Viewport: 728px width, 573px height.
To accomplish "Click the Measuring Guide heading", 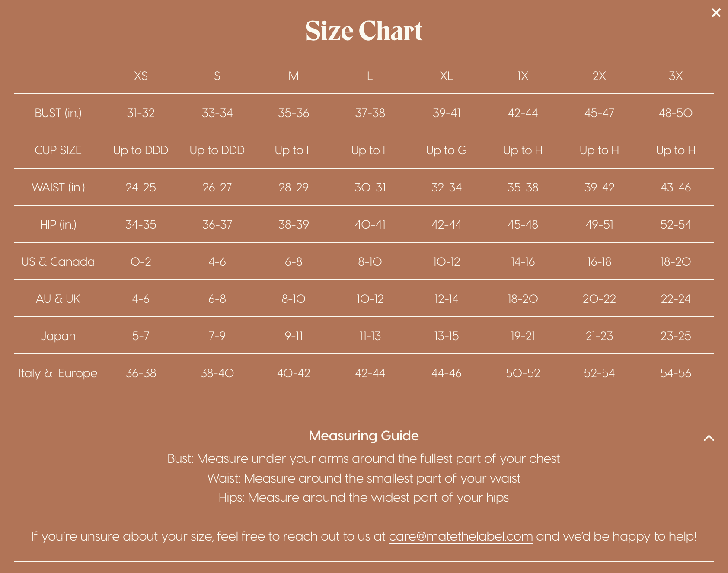I will tap(364, 436).
